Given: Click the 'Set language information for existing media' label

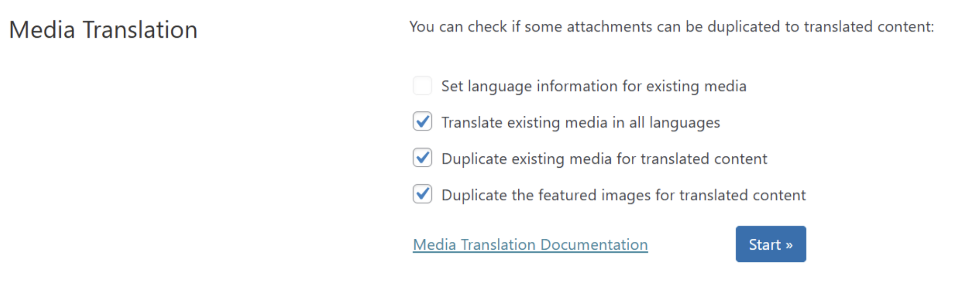Looking at the screenshot, I should [x=594, y=87].
